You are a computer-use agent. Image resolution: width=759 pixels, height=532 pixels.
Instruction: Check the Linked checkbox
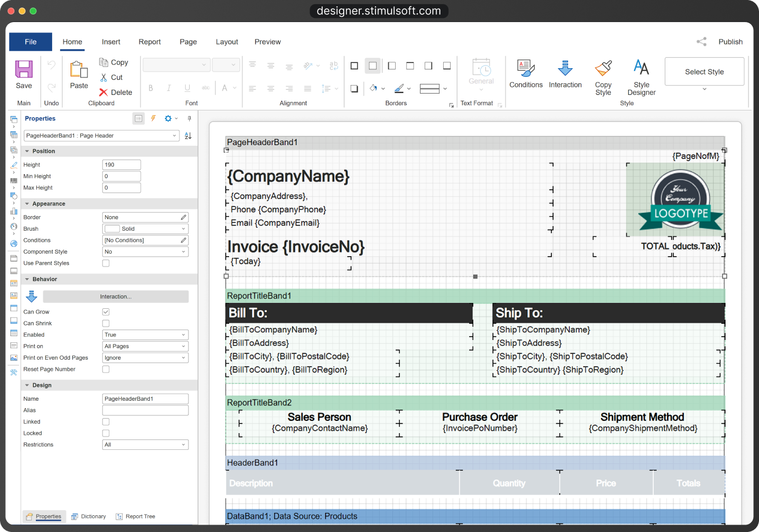pyautogui.click(x=106, y=422)
